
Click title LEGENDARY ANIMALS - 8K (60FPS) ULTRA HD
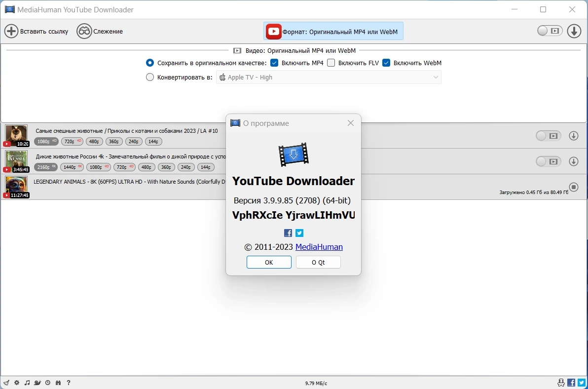[x=130, y=182]
